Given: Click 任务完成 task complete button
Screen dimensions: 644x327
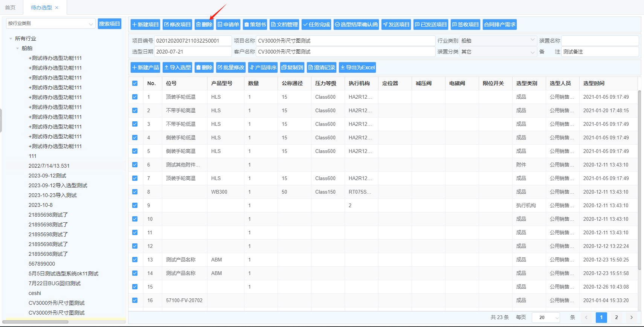Looking at the screenshot, I should pyautogui.click(x=316, y=24).
